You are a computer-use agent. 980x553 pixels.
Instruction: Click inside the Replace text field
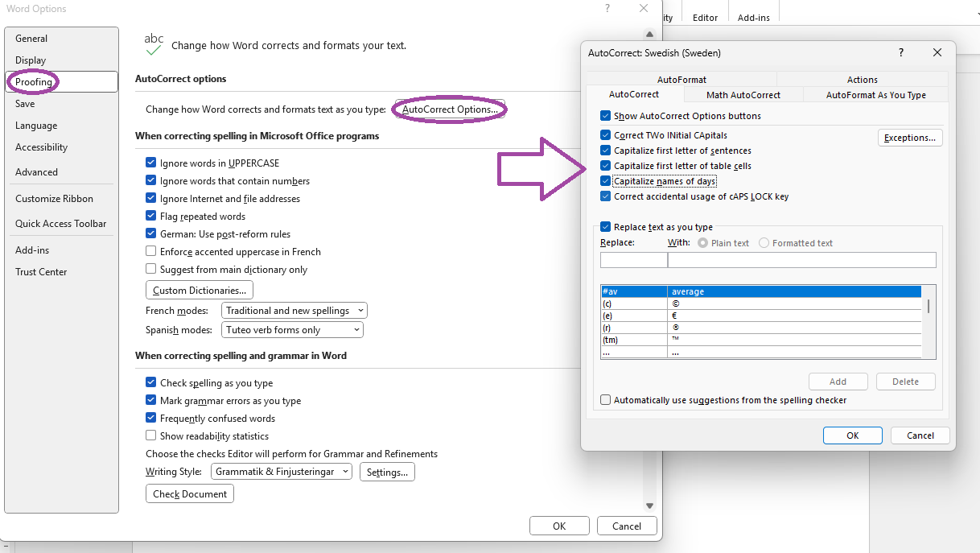(633, 259)
